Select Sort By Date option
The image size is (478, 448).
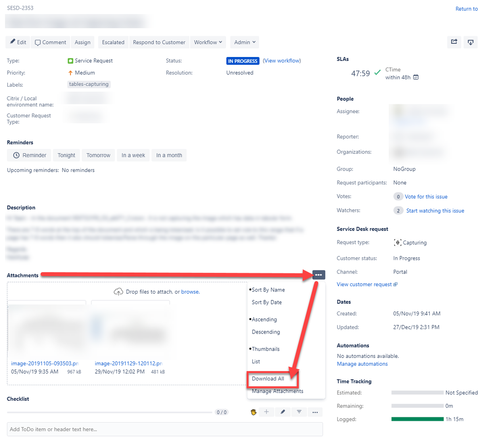267,302
